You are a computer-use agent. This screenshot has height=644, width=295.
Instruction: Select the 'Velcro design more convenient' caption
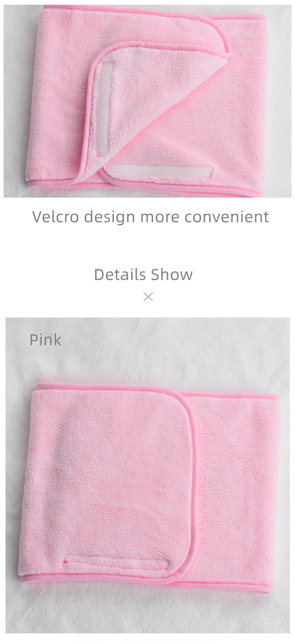151,217
